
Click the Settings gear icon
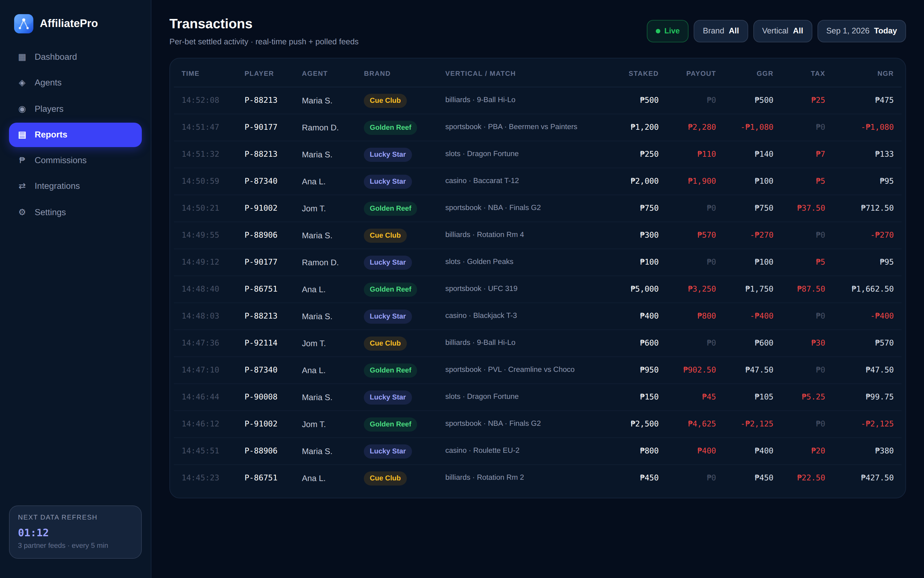(22, 212)
